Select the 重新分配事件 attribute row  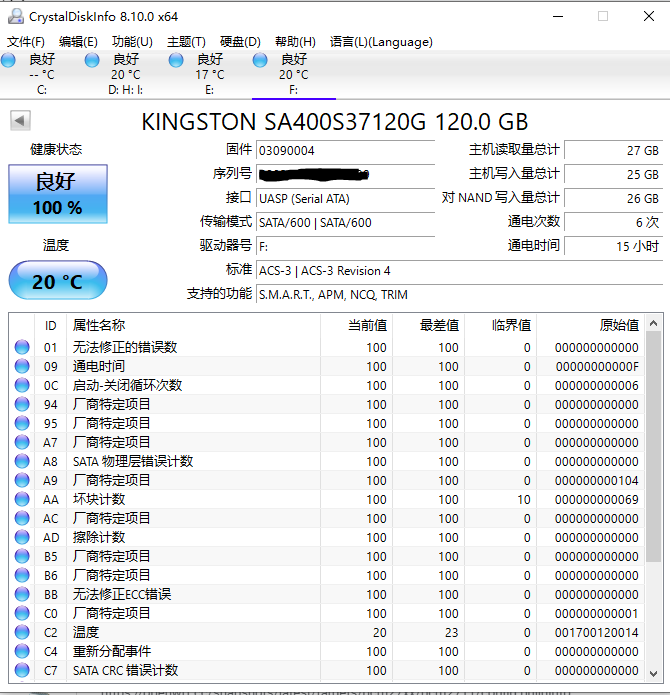coord(326,651)
